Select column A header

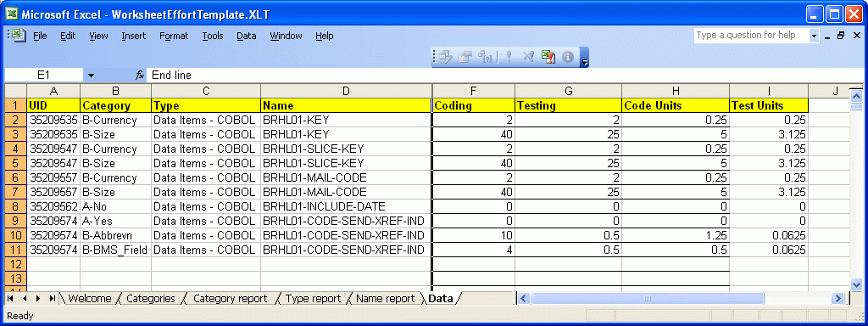point(53,91)
